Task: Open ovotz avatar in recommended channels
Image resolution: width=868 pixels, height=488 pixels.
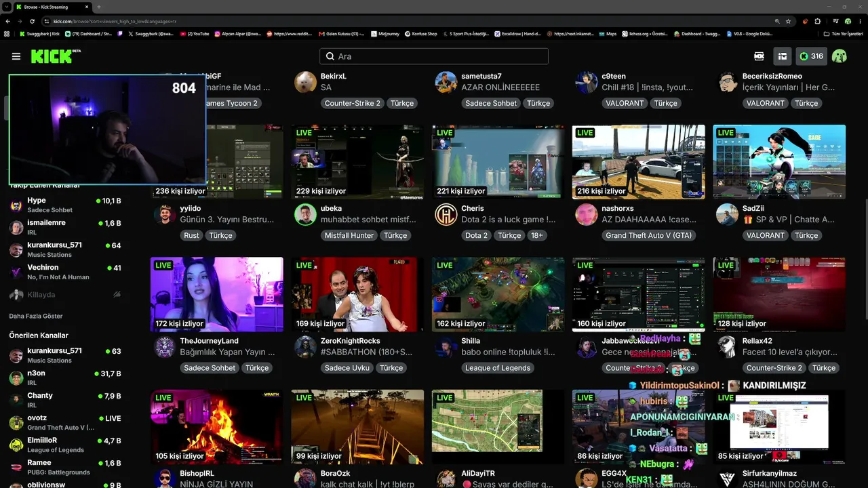Action: (16, 423)
